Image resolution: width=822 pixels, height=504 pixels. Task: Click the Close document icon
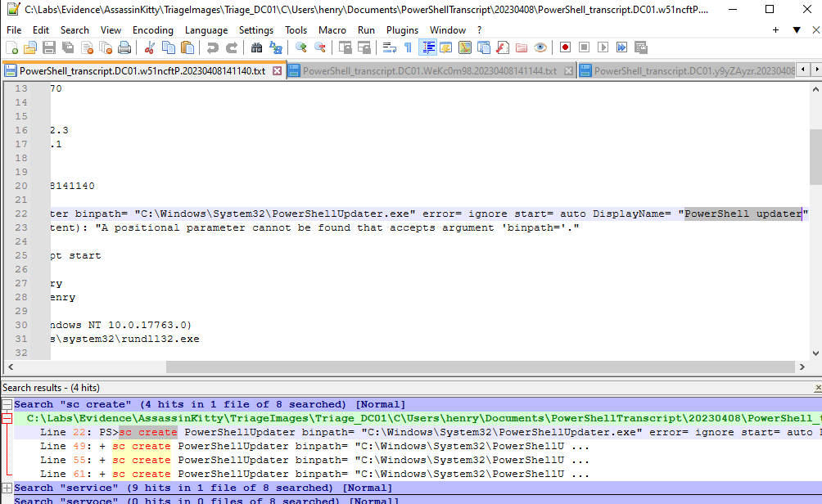(87, 48)
